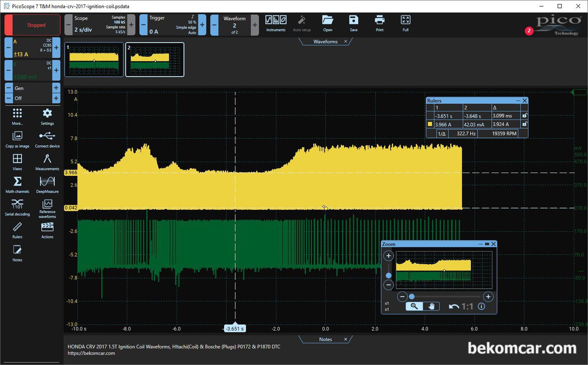Toggle lock on channel A ruler row
588x365 pixels.
pos(525,124)
